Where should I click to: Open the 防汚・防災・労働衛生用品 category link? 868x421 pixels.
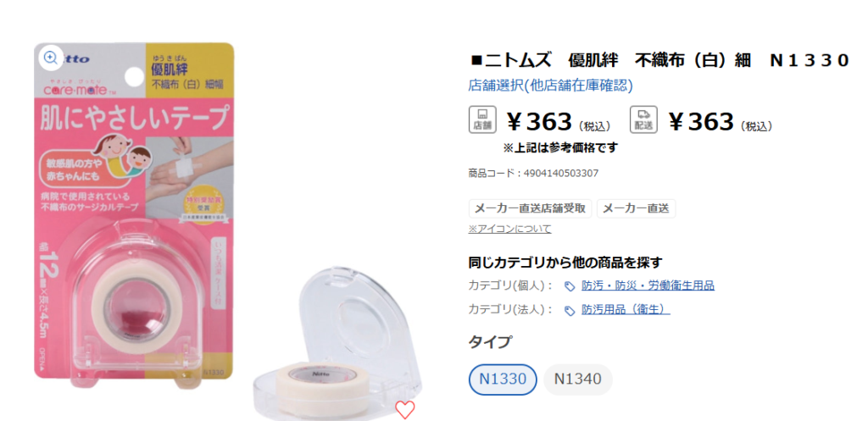tap(648, 286)
